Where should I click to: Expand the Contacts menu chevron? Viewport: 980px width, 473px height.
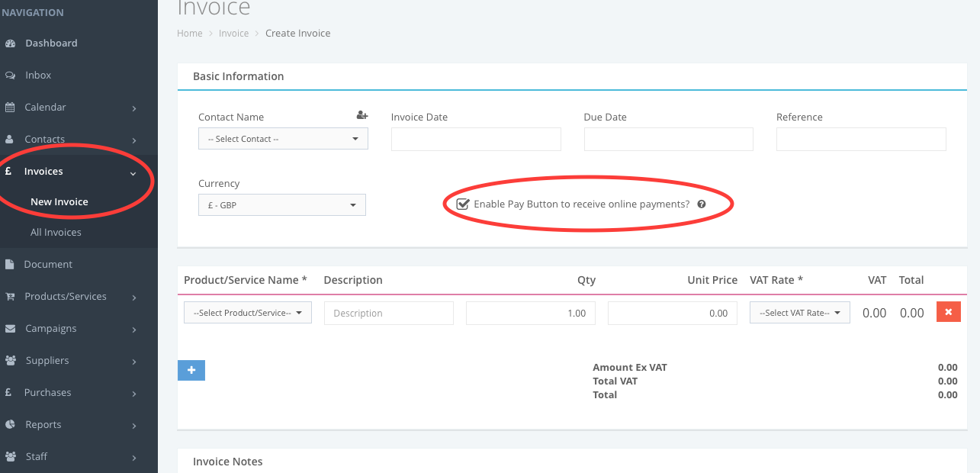tap(134, 140)
